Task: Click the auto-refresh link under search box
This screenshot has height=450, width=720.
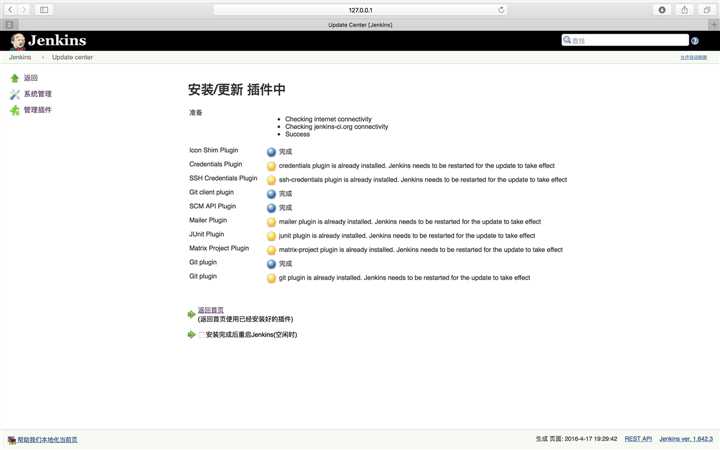Action: (694, 57)
